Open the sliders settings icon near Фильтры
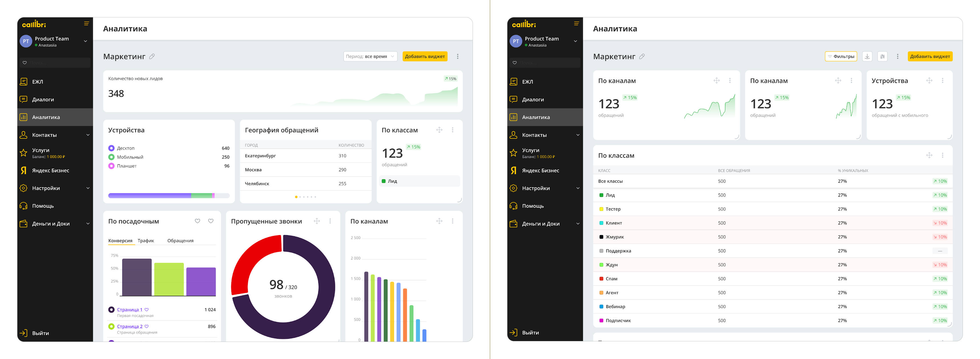Image resolution: width=980 pixels, height=359 pixels. (882, 56)
